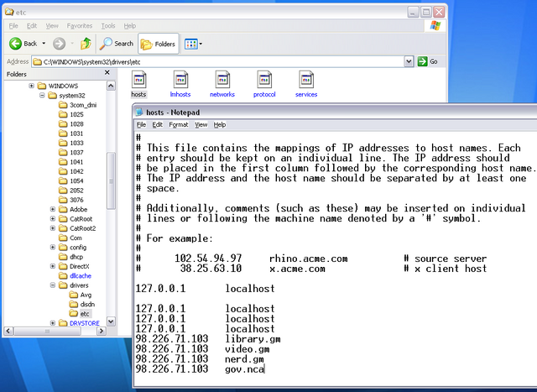The height and width of the screenshot is (392, 537).
Task: Open the Views button in the toolbar
Action: (191, 44)
